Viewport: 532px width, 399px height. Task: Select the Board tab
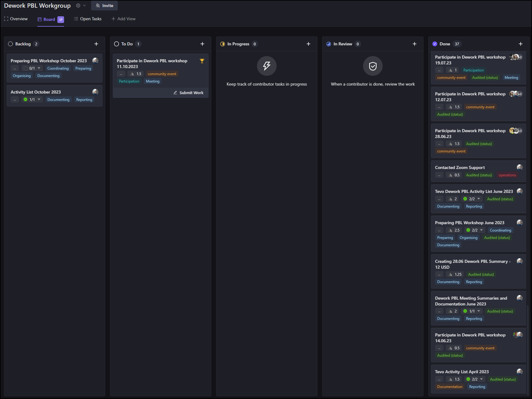pos(46,19)
